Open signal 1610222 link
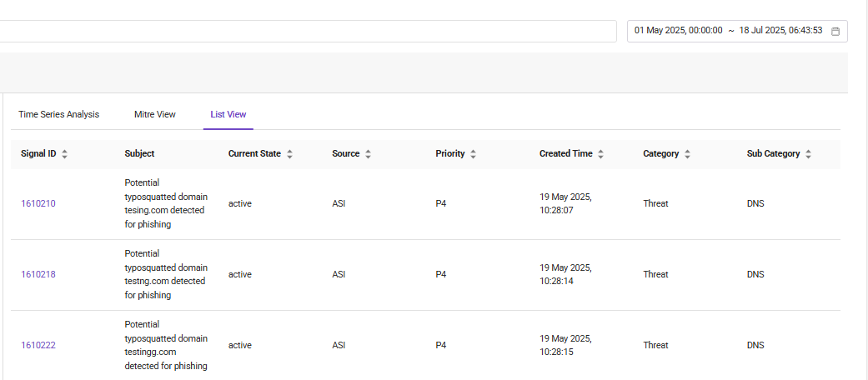 click(38, 345)
